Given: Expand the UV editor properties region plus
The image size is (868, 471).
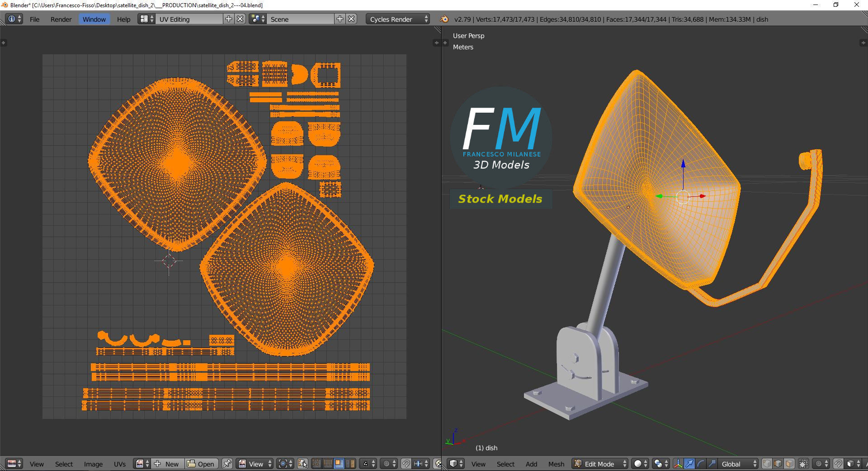Looking at the screenshot, I should (436, 43).
